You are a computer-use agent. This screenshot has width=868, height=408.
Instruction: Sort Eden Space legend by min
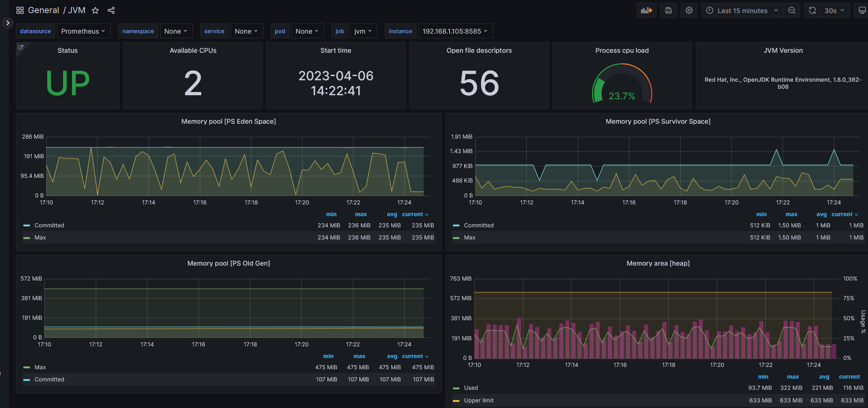(x=331, y=214)
